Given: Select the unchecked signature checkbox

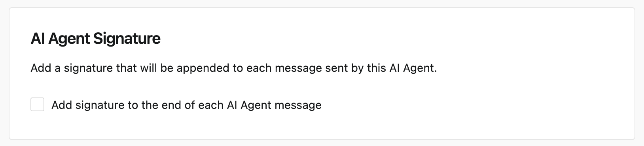Looking at the screenshot, I should [x=37, y=105].
